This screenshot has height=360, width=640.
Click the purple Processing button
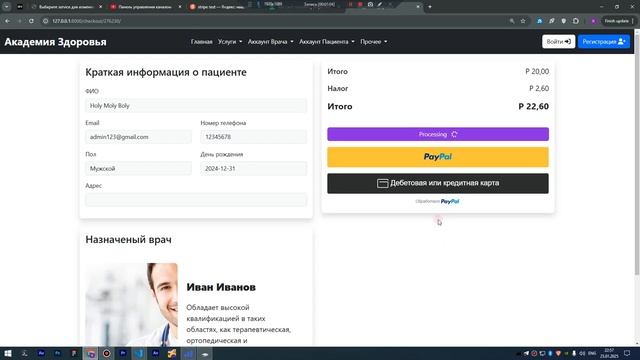pos(438,134)
